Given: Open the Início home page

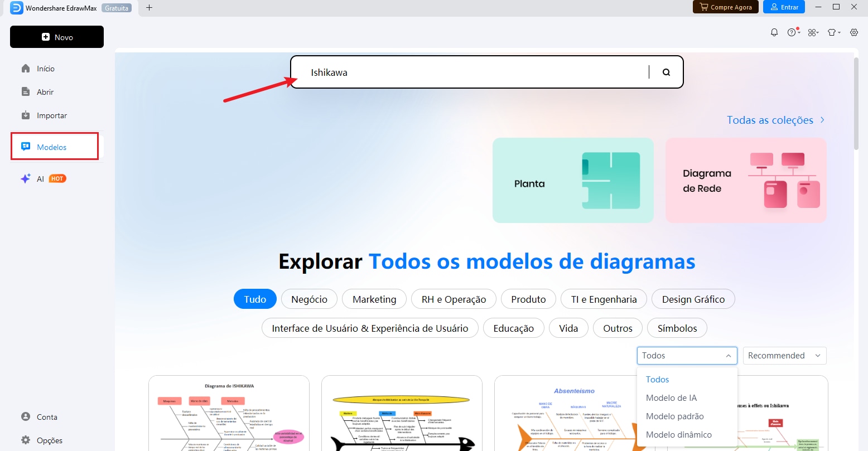Looking at the screenshot, I should (45, 68).
